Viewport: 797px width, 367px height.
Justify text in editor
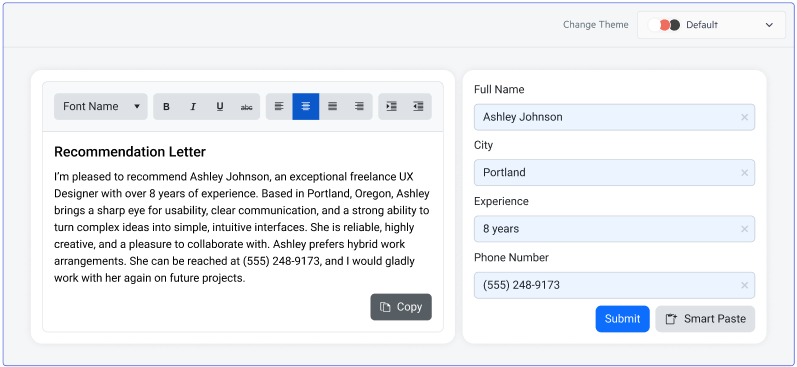332,107
